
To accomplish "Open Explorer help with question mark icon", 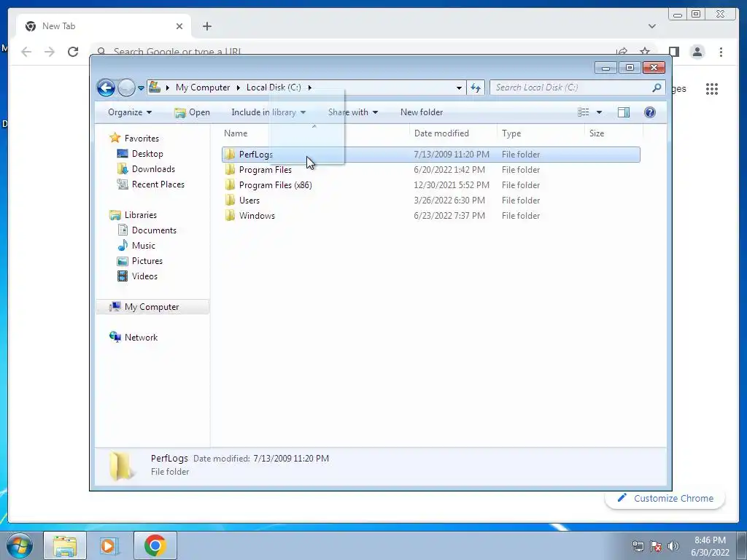I will (x=649, y=112).
